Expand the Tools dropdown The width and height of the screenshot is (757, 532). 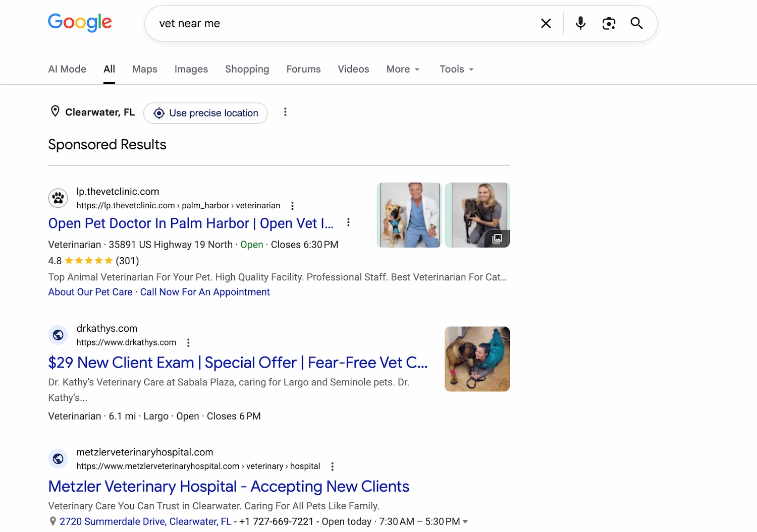tap(456, 69)
